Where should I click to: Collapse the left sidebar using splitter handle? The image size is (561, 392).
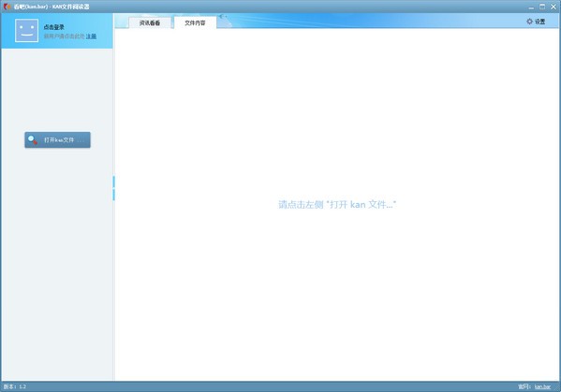(x=113, y=188)
